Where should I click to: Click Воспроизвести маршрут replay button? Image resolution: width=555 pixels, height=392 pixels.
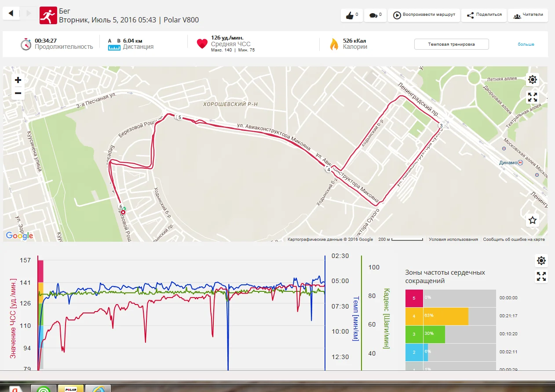point(424,15)
